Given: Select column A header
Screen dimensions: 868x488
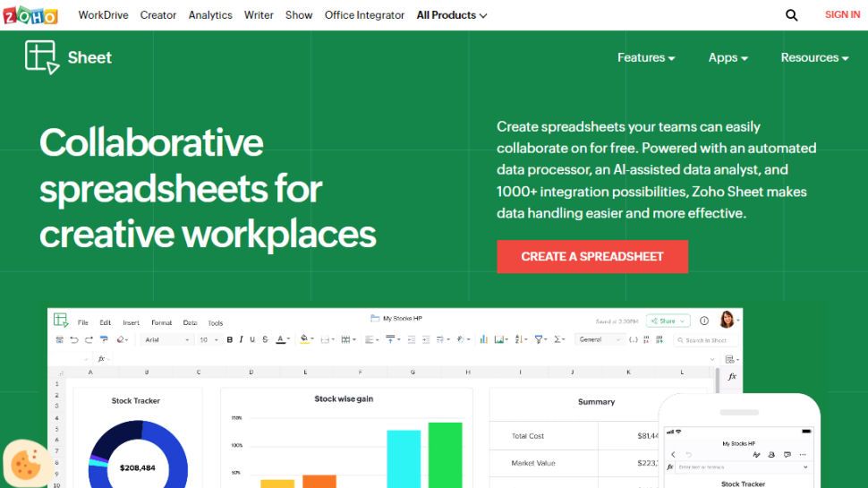Looking at the screenshot, I should [90, 372].
